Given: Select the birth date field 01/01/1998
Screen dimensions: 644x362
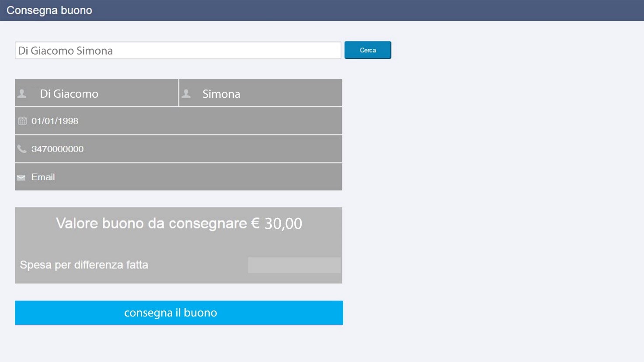Looking at the screenshot, I should [178, 121].
